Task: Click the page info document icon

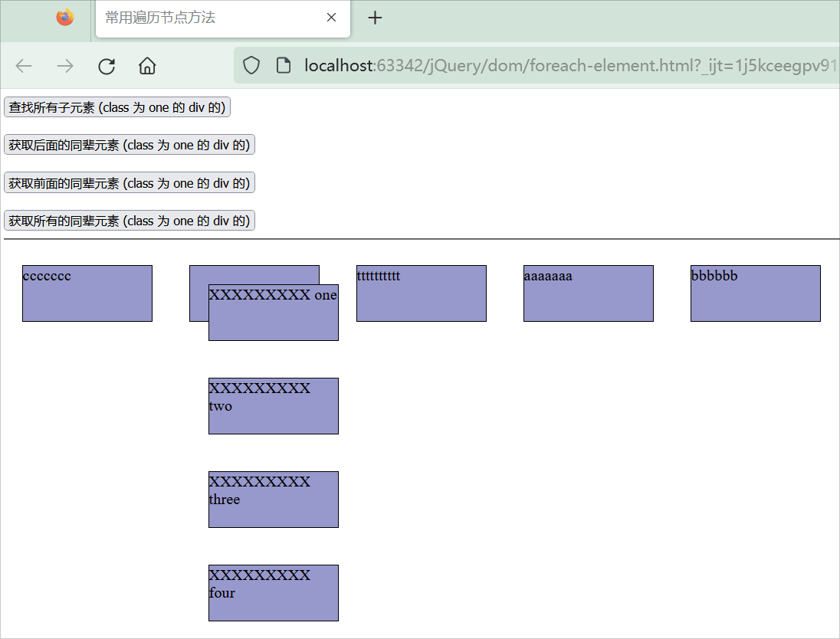Action: pyautogui.click(x=284, y=65)
